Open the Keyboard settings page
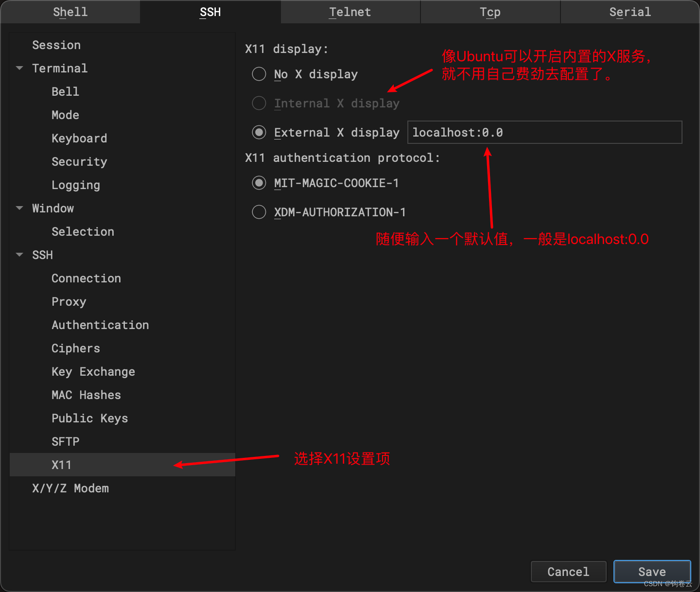 click(79, 138)
